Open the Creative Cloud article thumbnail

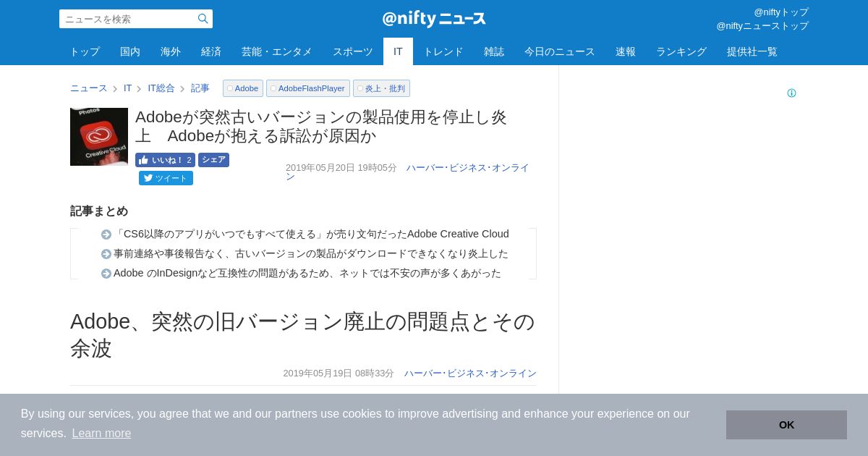pyautogui.click(x=99, y=137)
